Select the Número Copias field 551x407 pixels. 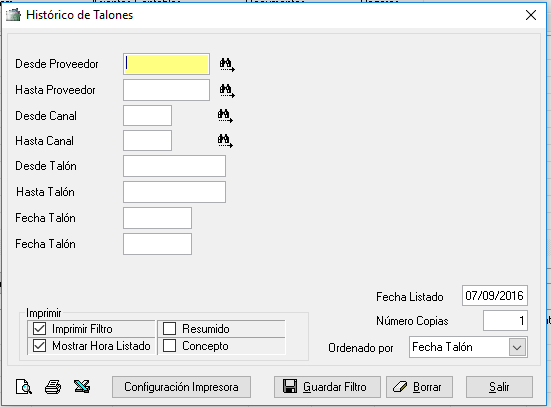pos(505,321)
